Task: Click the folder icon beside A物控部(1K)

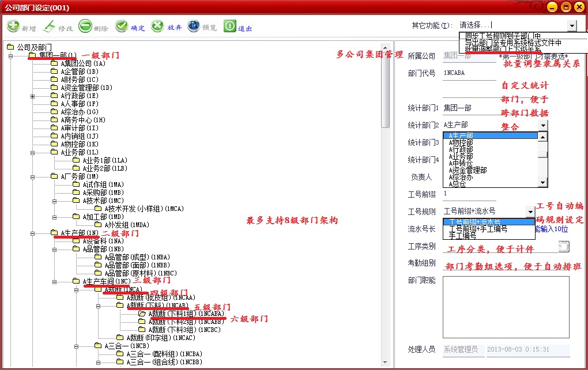Action: (x=54, y=144)
